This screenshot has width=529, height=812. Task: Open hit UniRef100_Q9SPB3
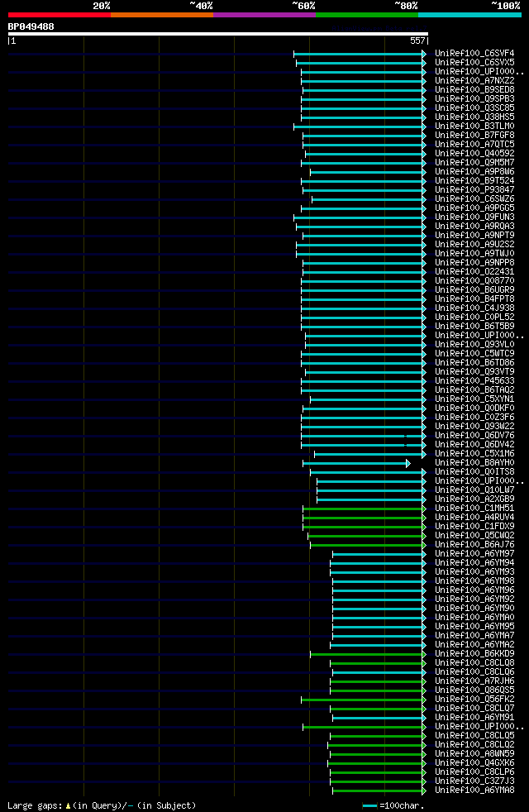click(x=474, y=99)
